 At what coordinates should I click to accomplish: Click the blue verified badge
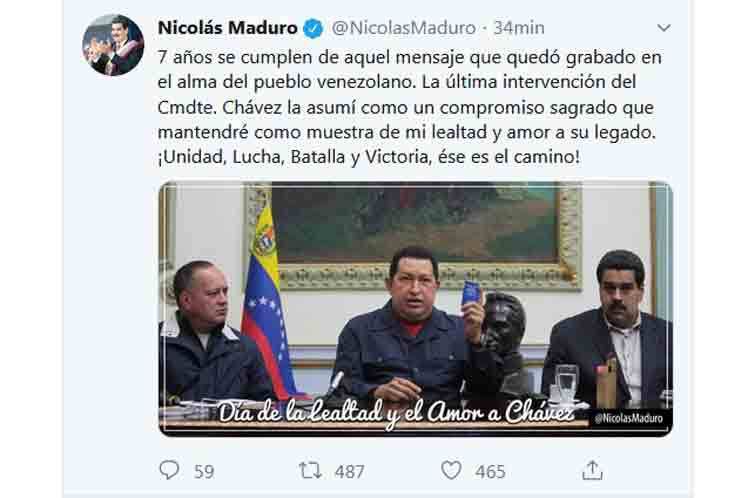pyautogui.click(x=313, y=28)
